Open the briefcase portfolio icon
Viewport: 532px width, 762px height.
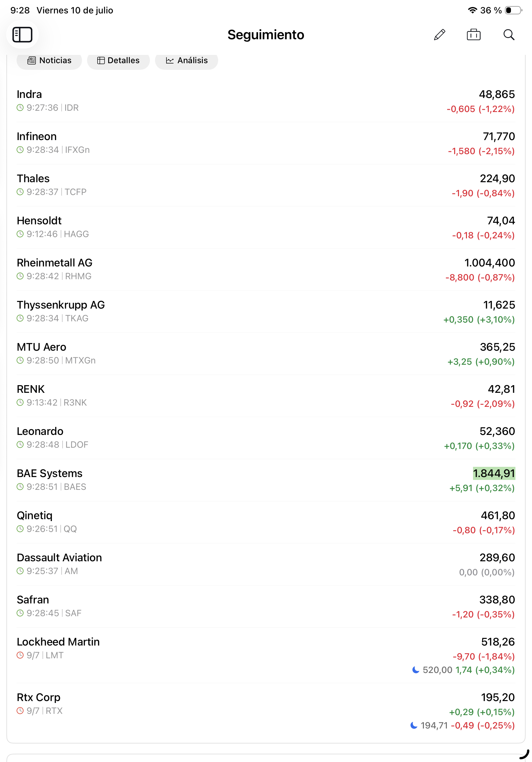click(473, 34)
